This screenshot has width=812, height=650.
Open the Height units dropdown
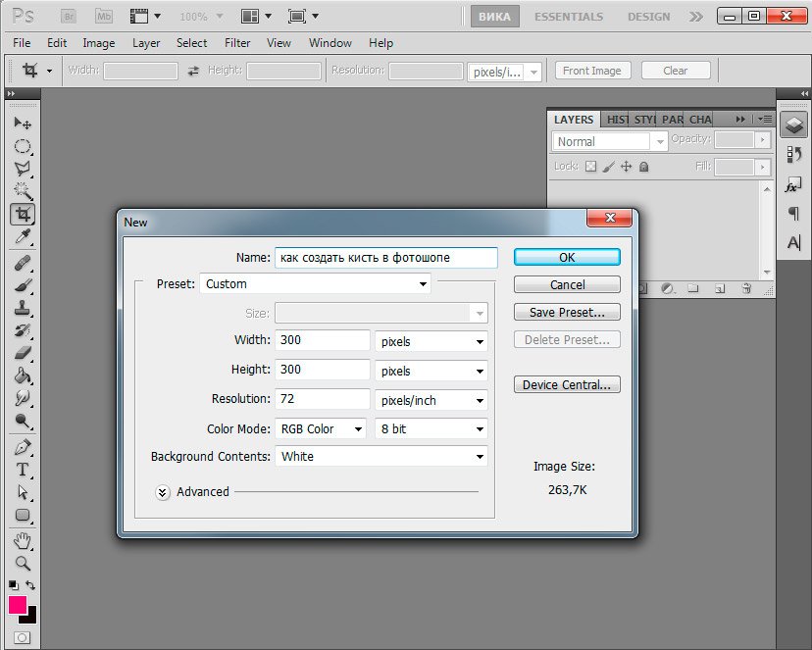pos(431,371)
